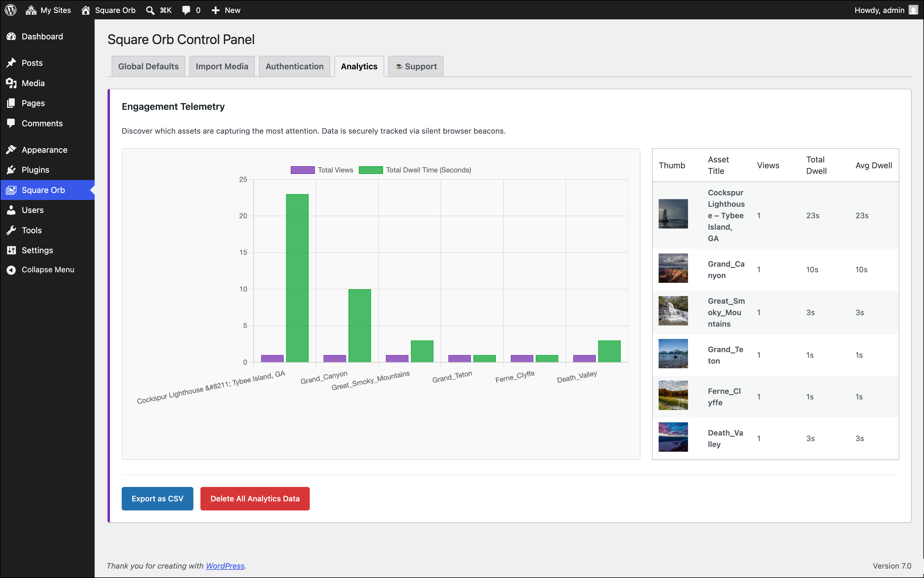Screen dimensions: 924x578
Task: Click the Grand_Canyon asset title cell
Action: [x=726, y=270]
